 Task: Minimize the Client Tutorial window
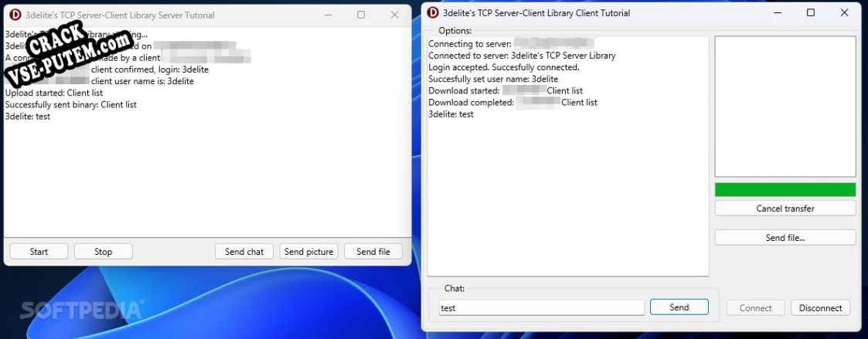778,12
